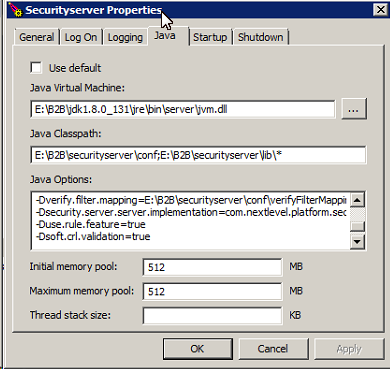The image size is (390, 369).
Task: Tick the Use default checkbox
Action: 36,68
